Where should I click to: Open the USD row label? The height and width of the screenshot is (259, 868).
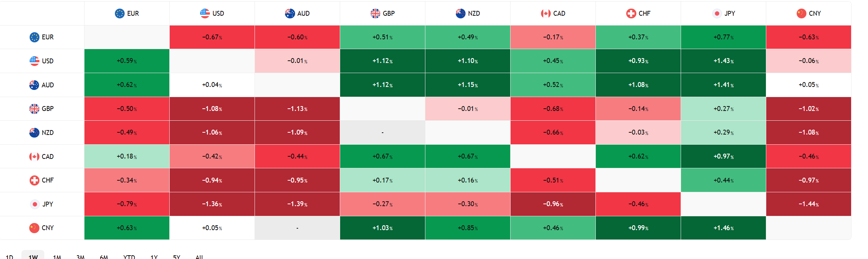(x=48, y=61)
